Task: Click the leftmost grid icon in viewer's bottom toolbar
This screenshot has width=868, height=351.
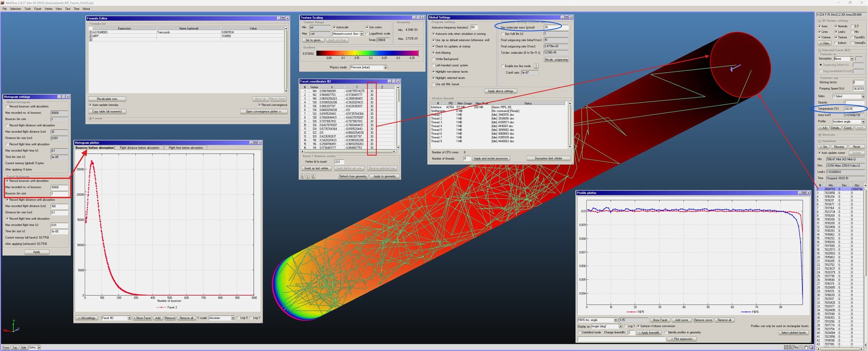Action: tap(786, 347)
